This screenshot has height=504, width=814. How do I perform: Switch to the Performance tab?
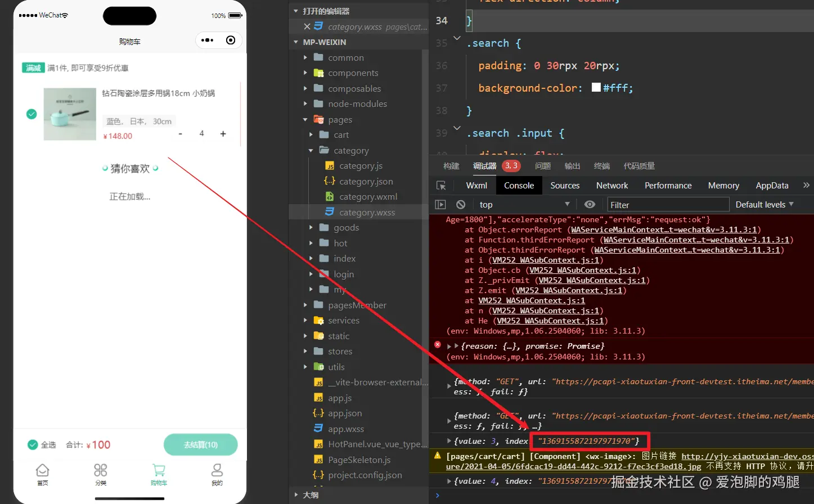(x=668, y=186)
